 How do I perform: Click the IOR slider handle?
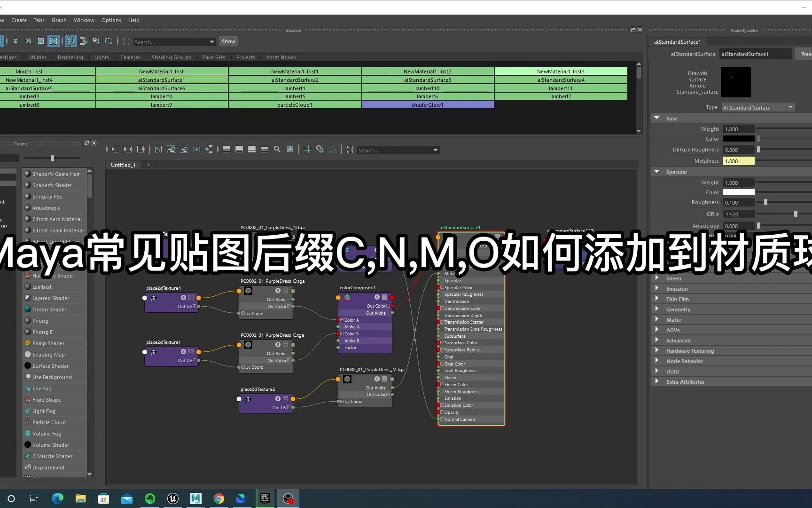coord(796,214)
